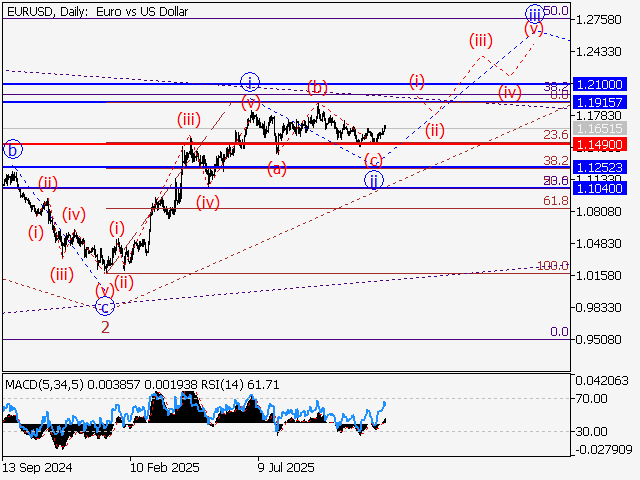640x480 pixels.
Task: Click the blue circled wave i label
Action: [250, 81]
